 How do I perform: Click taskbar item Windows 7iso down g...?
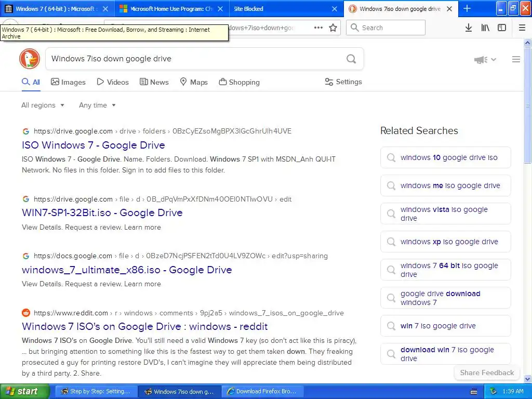click(180, 392)
